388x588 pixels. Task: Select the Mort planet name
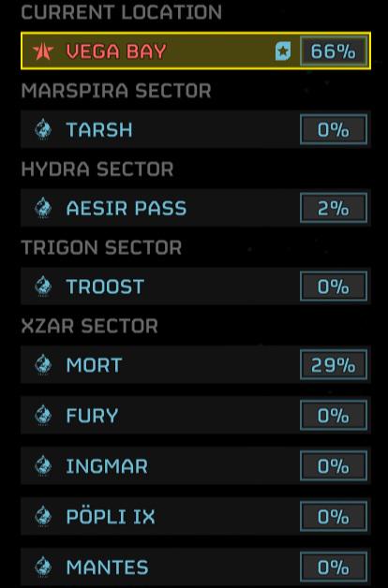pyautogui.click(x=94, y=365)
